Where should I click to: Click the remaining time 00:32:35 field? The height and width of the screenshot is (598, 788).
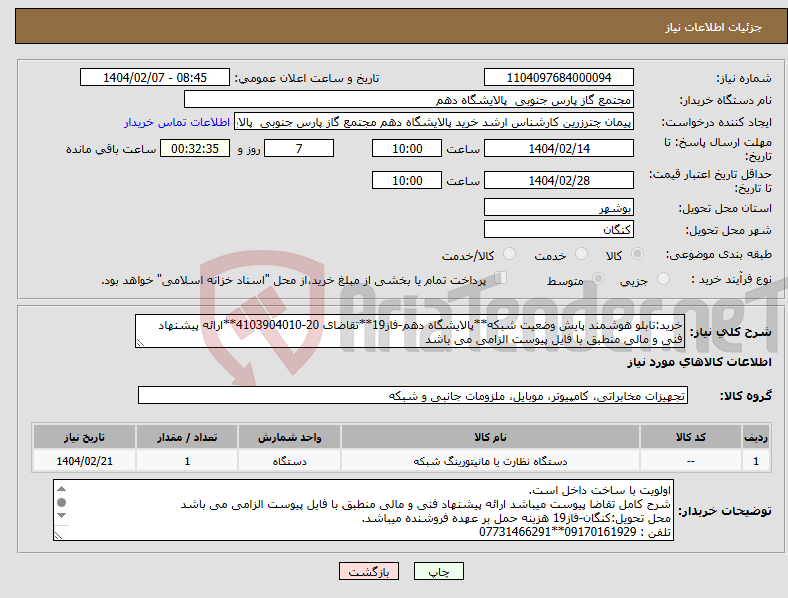pos(195,148)
